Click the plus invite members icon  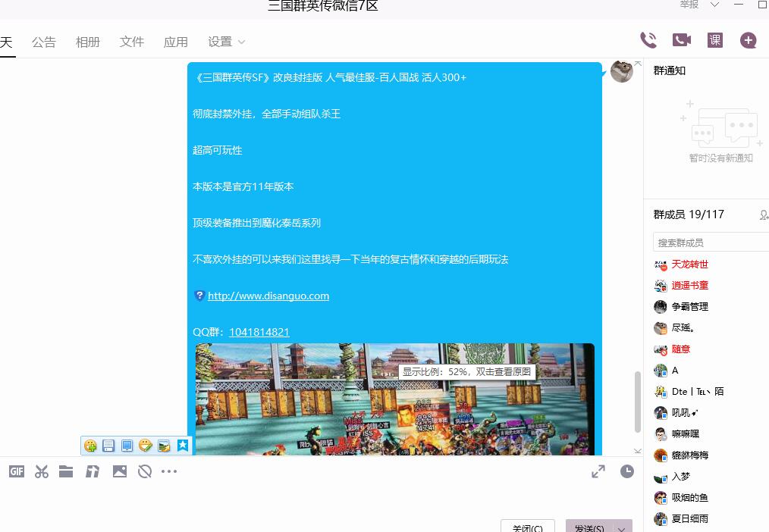point(748,40)
